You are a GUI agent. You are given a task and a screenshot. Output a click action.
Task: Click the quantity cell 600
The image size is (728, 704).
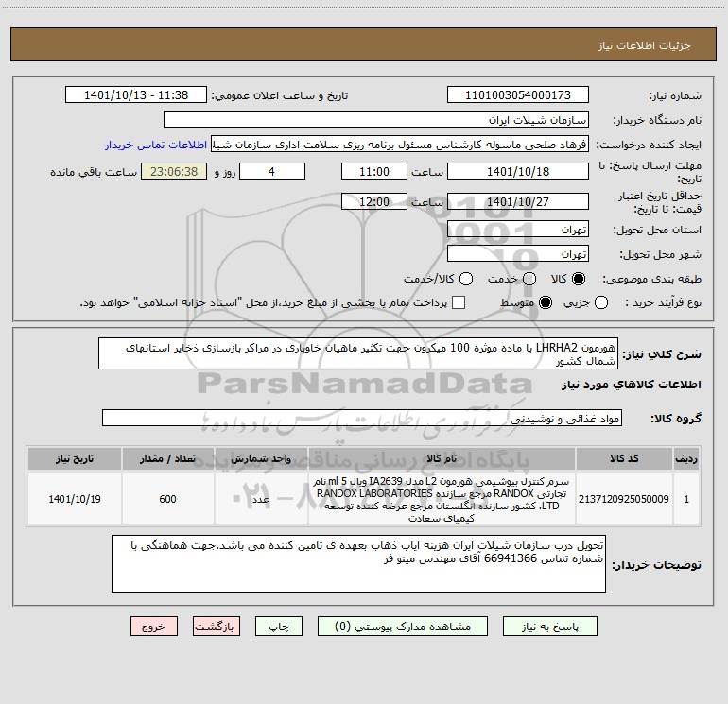[167, 499]
